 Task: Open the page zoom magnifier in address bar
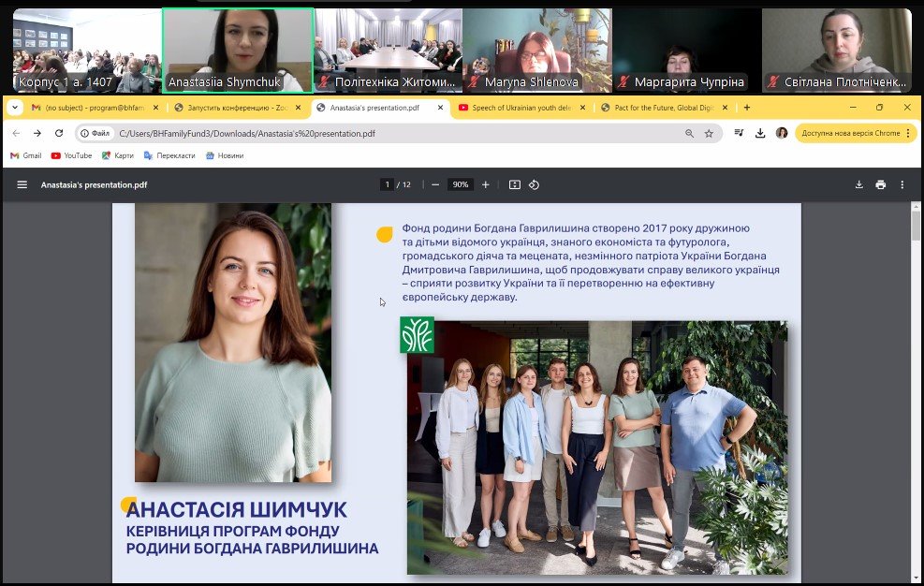pyautogui.click(x=689, y=133)
